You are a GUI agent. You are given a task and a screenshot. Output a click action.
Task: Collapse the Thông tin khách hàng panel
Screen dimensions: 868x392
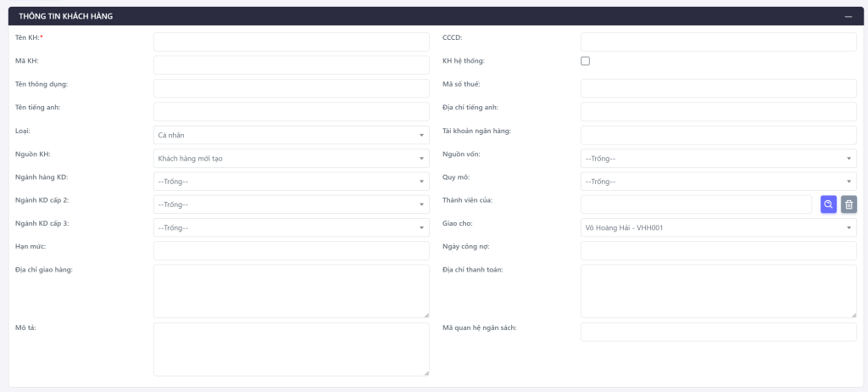848,16
